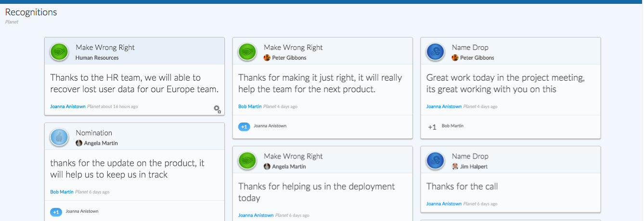The image size is (644, 221).
Task: Open Jim Halpert's name link
Action: click(474, 167)
